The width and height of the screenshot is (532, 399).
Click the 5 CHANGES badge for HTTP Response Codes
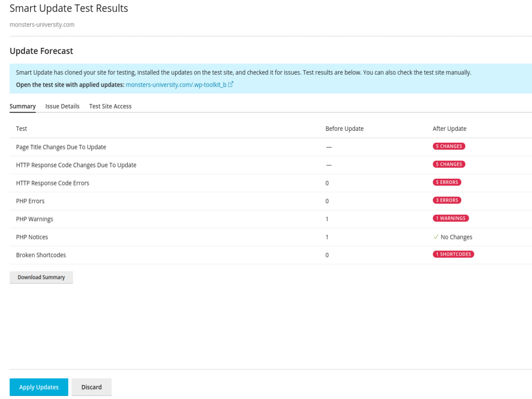pos(448,164)
